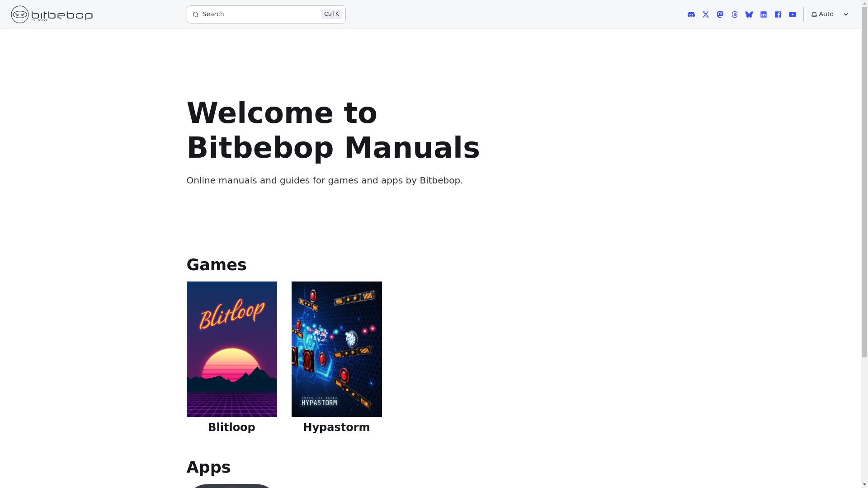The width and height of the screenshot is (868, 488).
Task: Open the Bluesky butterfly icon
Action: pos(749,14)
